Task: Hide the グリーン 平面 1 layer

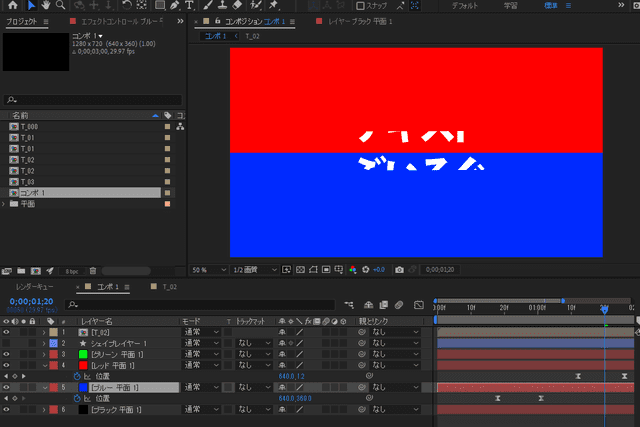Action: coord(6,354)
